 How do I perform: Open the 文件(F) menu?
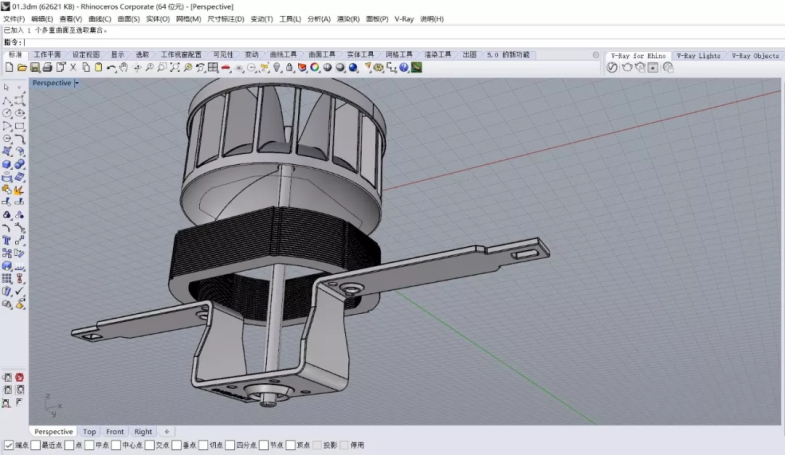[x=14, y=19]
